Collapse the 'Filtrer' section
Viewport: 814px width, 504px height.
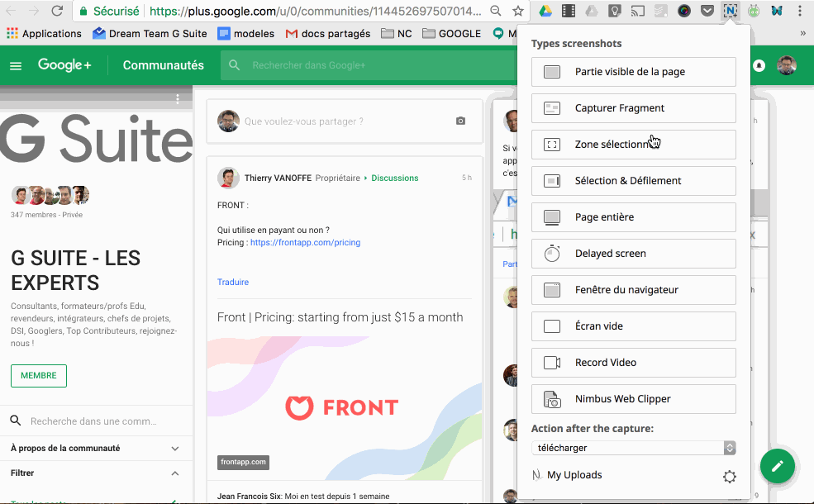coord(174,473)
